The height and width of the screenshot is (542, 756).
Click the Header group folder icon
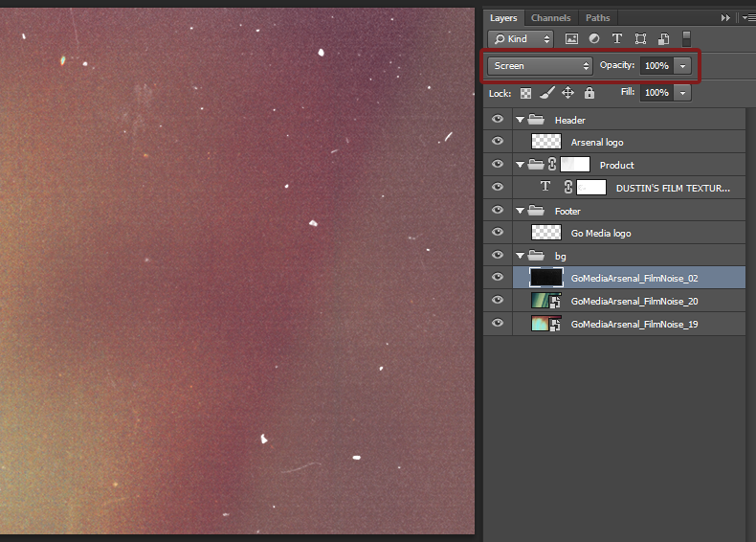tap(536, 119)
